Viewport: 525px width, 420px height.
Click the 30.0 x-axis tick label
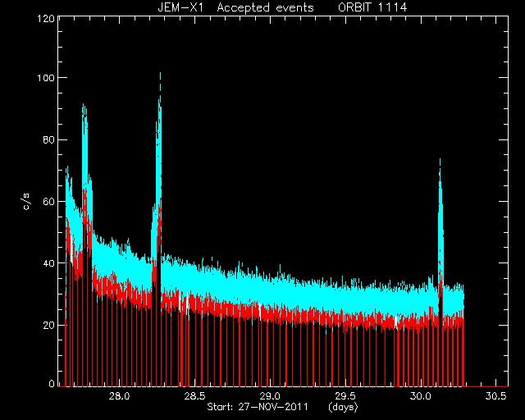[x=421, y=396]
